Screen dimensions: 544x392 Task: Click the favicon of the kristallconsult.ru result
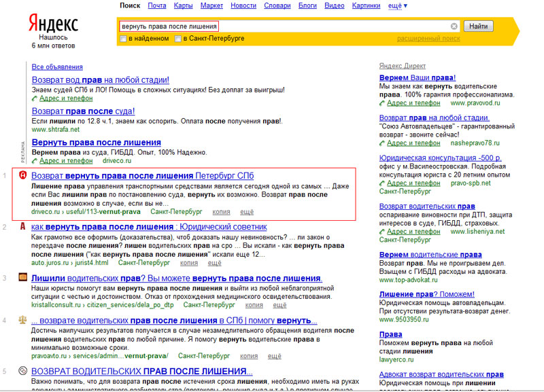click(x=22, y=277)
